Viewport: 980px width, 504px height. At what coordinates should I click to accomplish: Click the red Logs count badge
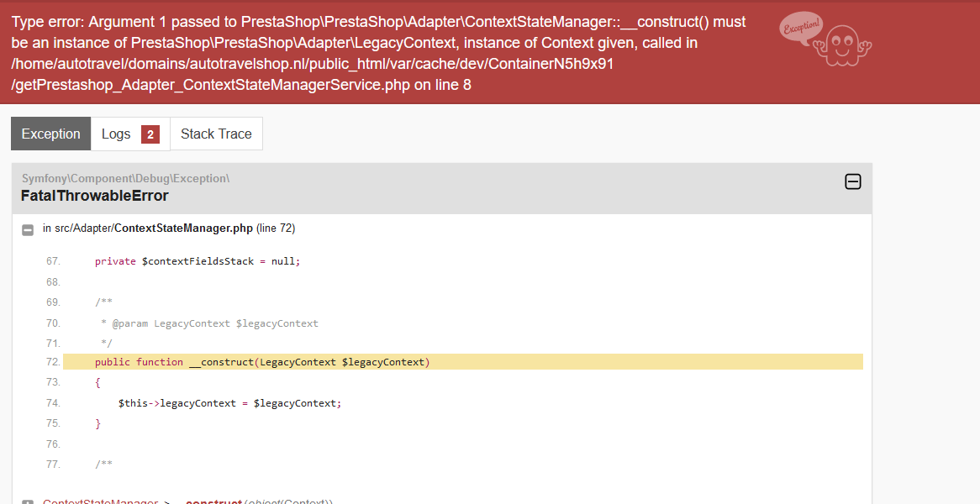150,134
